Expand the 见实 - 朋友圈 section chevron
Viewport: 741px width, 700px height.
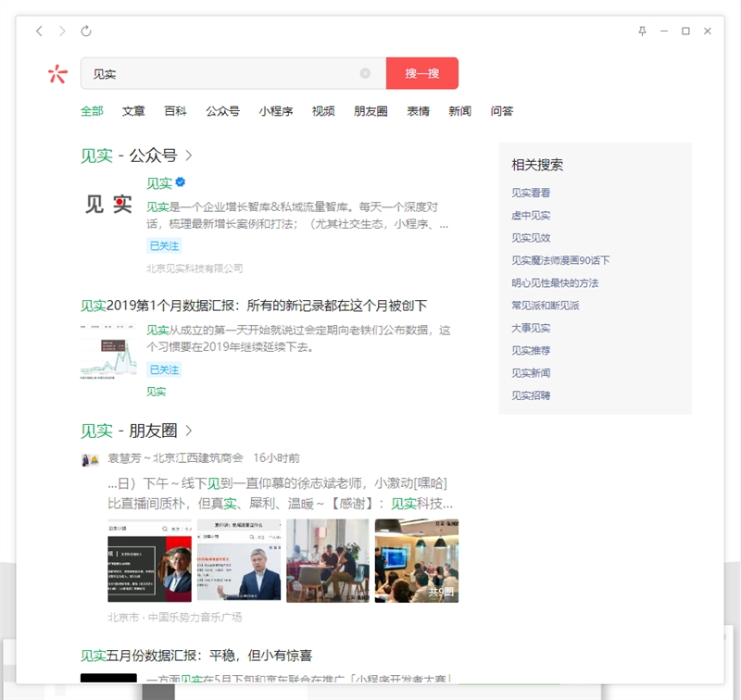[189, 431]
